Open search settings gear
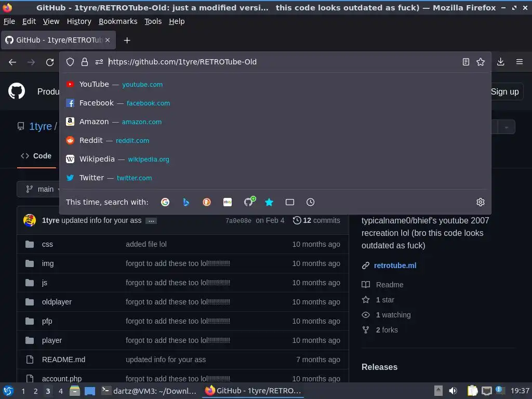The height and width of the screenshot is (399, 532). 481,202
